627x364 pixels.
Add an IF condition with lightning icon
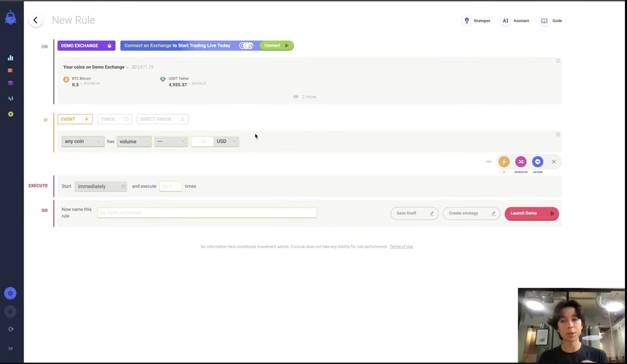[x=504, y=162]
